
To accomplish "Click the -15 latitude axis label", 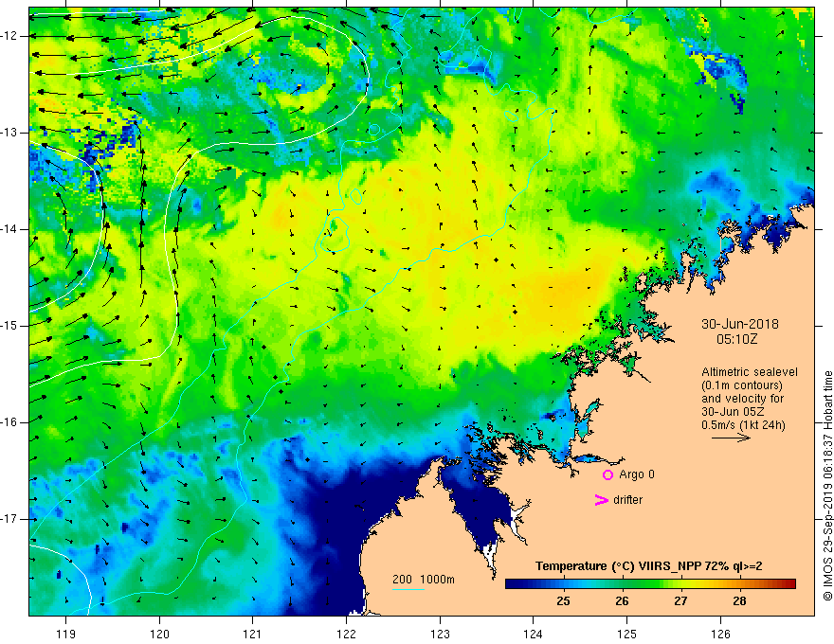I will click(9, 326).
